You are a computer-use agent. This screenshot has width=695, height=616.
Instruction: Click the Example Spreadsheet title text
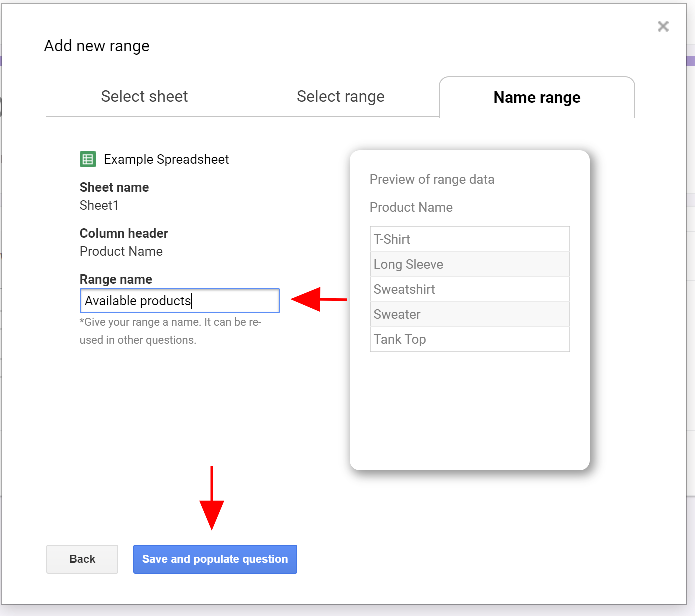tap(166, 159)
